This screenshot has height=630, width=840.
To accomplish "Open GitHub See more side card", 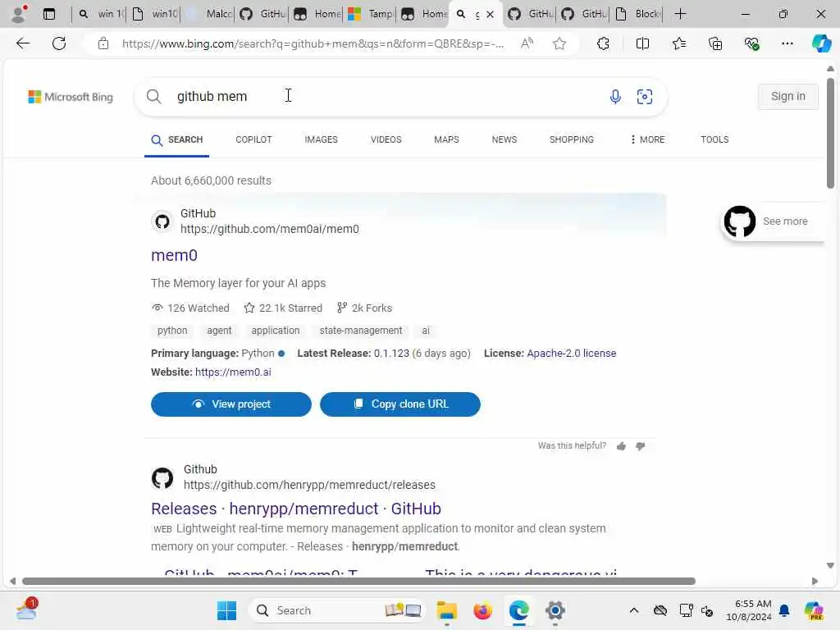I will coord(773,221).
